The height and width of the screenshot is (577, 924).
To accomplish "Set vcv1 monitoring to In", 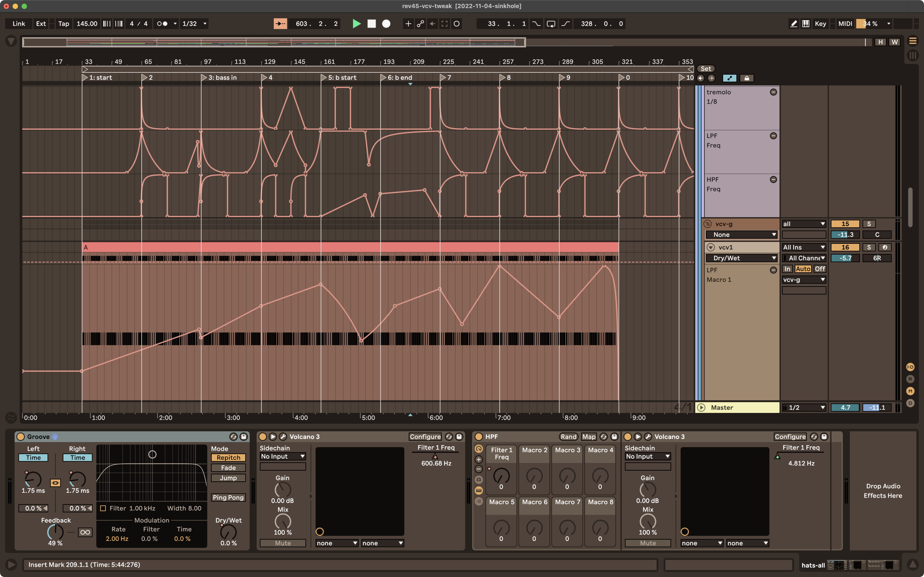I will coord(788,269).
